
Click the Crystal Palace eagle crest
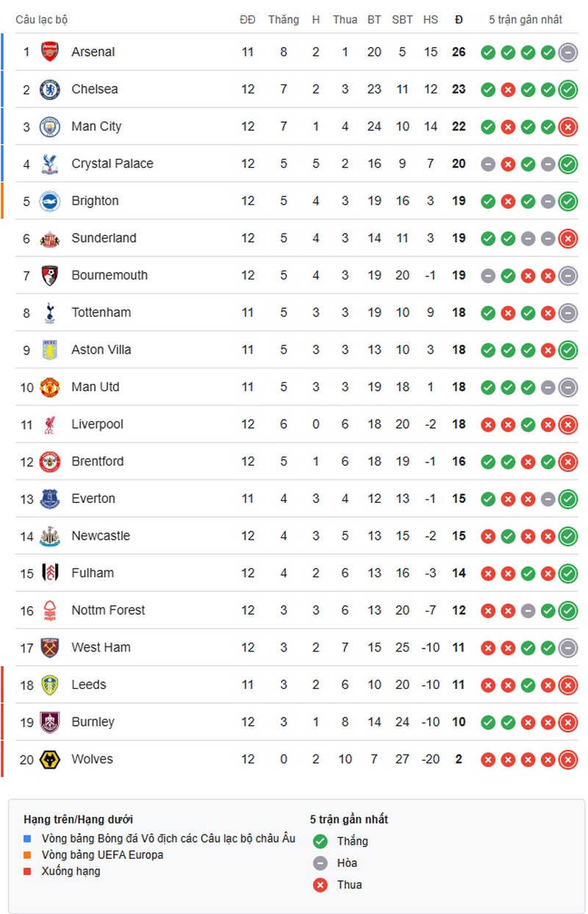(x=49, y=163)
